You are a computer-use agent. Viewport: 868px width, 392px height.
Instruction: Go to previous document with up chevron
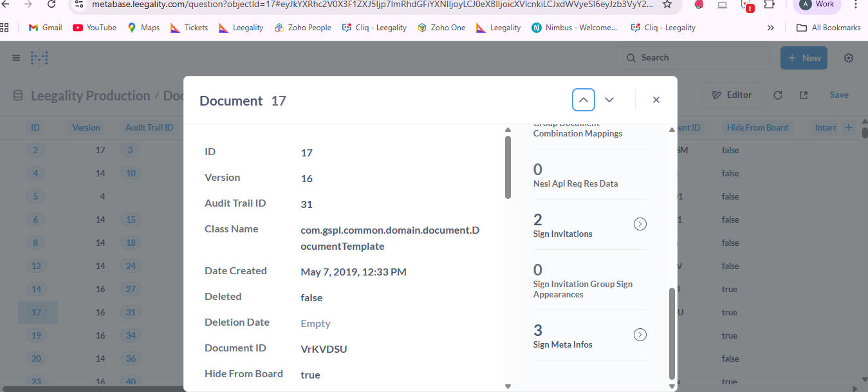click(x=583, y=100)
